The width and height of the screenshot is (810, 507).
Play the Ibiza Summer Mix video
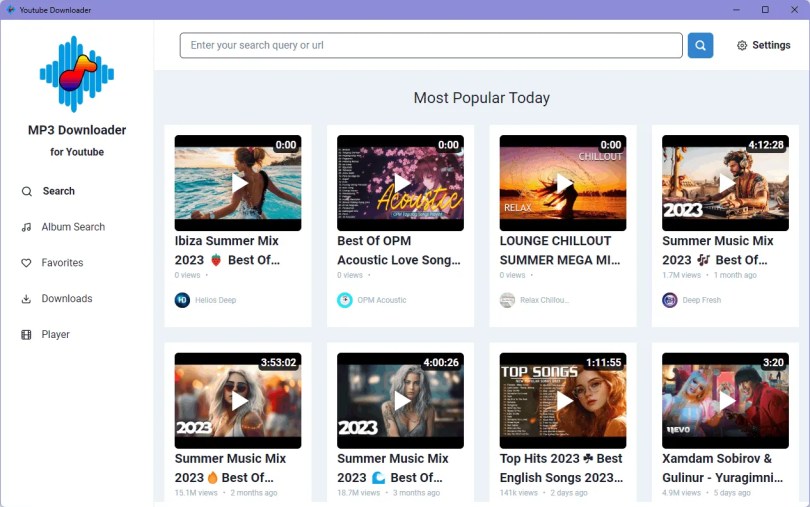click(x=238, y=183)
